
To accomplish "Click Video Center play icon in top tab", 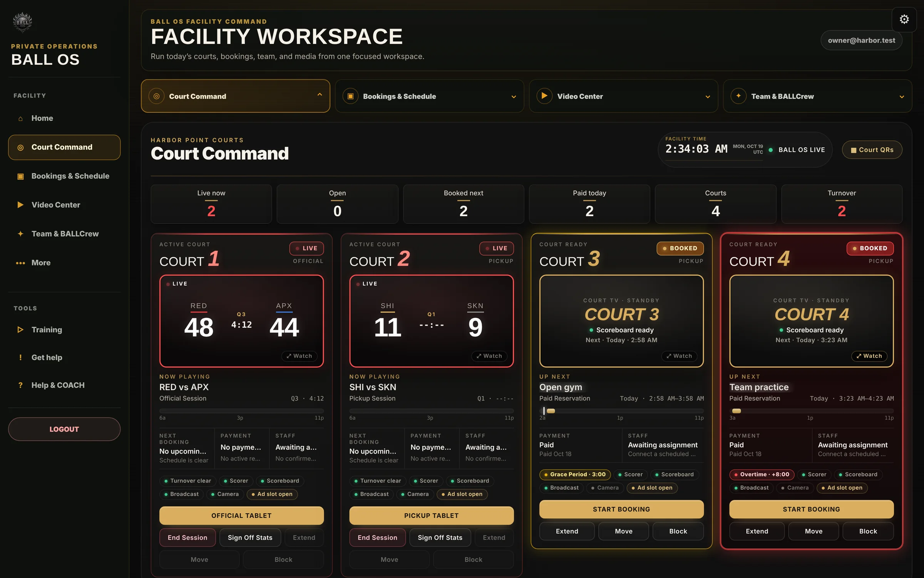I will click(x=544, y=96).
